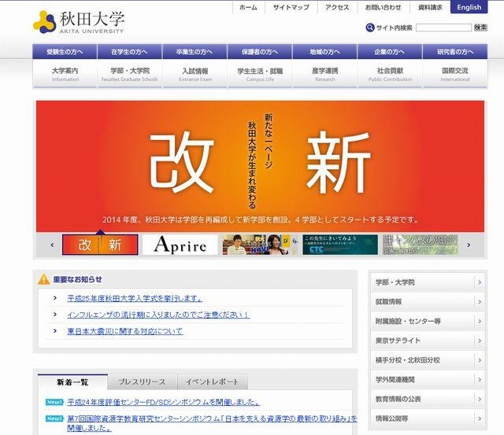Select the Aprire carousel thumbnail
Screen dimensions: 504x435
pyautogui.click(x=180, y=245)
